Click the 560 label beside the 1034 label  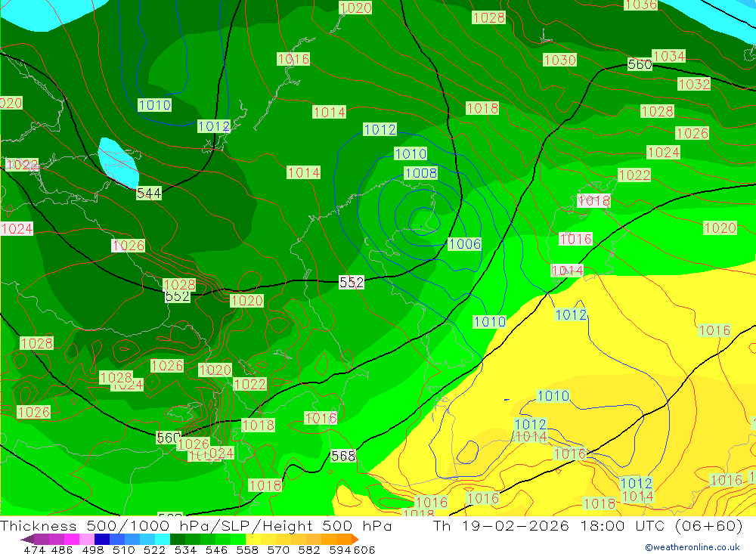tap(640, 64)
